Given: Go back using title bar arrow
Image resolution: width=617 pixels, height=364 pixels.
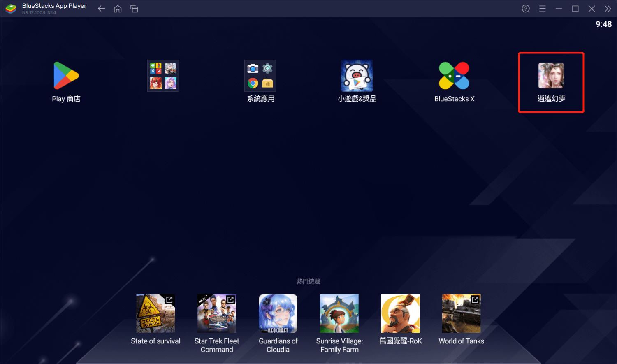Looking at the screenshot, I should click(102, 9).
